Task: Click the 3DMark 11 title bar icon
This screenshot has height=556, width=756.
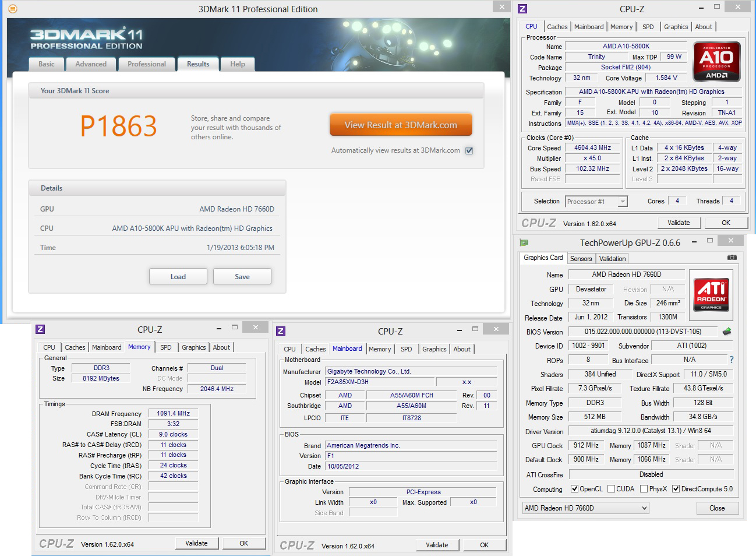Action: tap(13, 9)
